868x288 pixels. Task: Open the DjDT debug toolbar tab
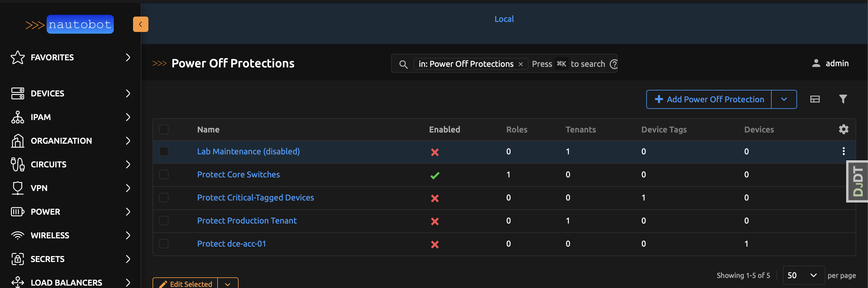(857, 182)
